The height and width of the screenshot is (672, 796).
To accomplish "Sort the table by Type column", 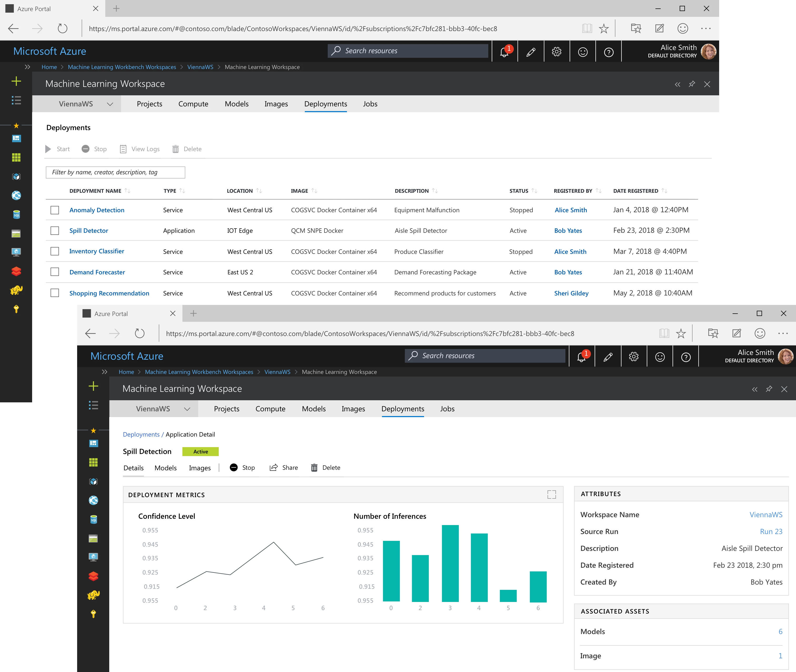I will click(182, 191).
